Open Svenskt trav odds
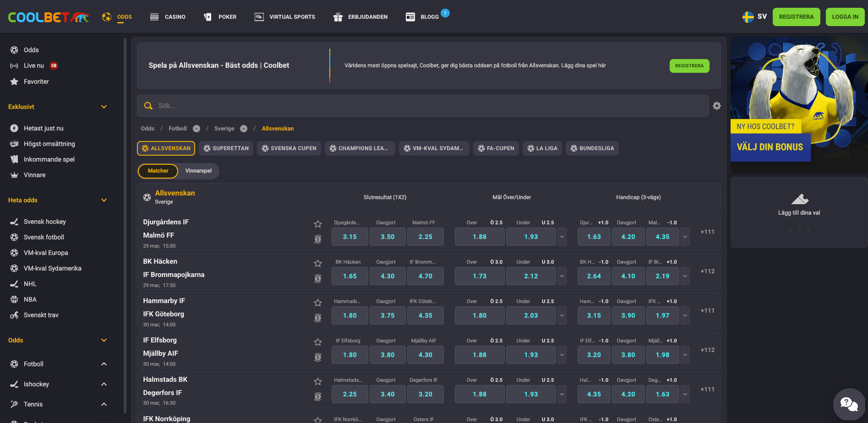 (x=34, y=315)
